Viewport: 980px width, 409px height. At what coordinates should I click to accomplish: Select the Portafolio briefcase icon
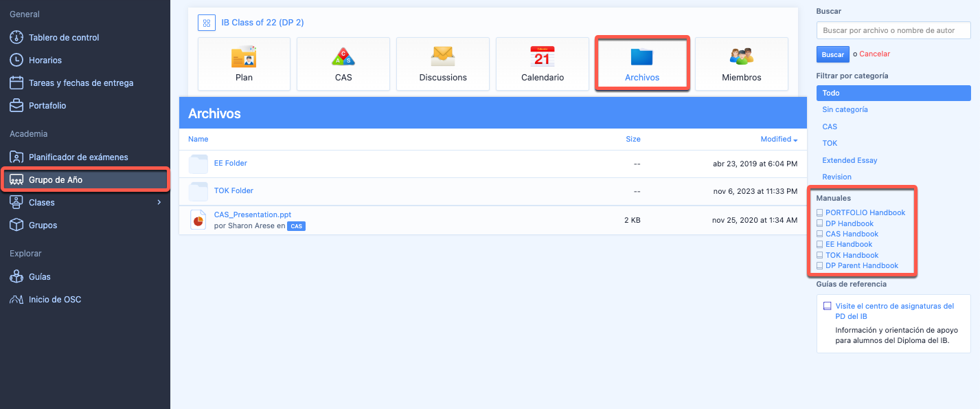(x=16, y=105)
